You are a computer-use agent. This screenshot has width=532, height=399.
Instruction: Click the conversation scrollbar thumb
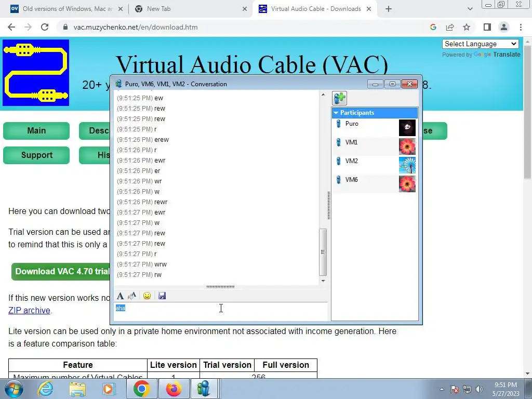point(323,252)
